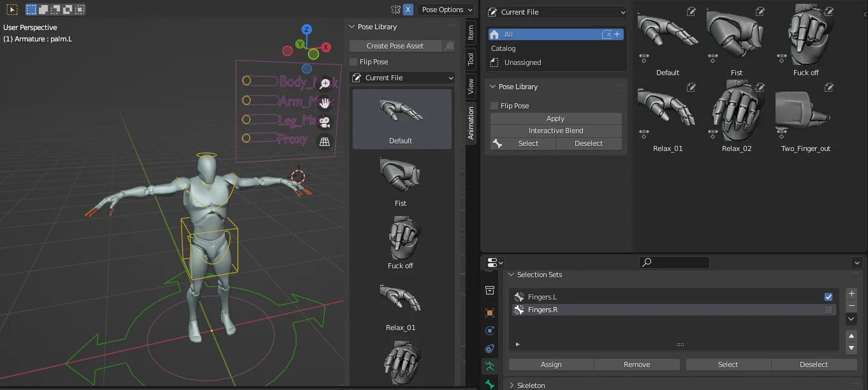Open the Item tab in the sidebar

click(470, 33)
